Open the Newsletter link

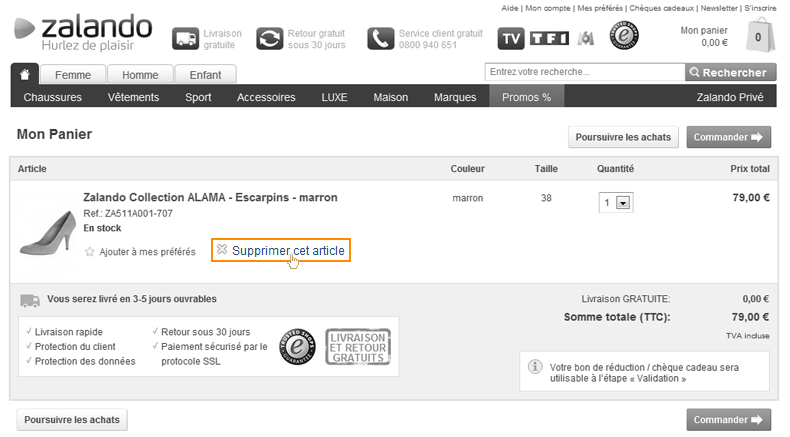pos(719,8)
